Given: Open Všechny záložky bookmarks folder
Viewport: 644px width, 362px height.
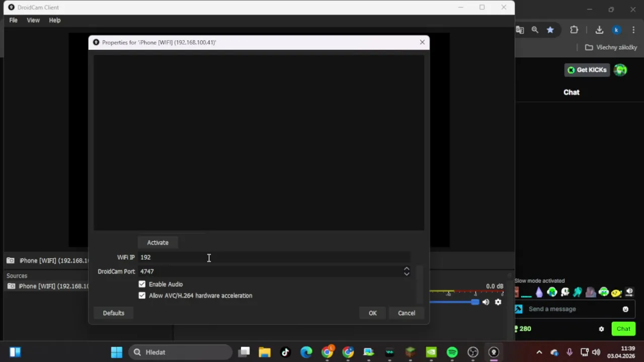Looking at the screenshot, I should [x=611, y=47].
